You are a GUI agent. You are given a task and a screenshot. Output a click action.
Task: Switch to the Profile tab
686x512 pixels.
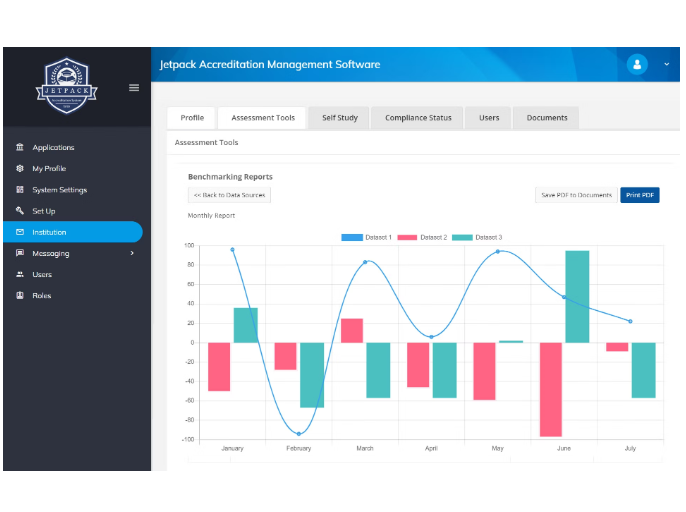click(x=192, y=118)
